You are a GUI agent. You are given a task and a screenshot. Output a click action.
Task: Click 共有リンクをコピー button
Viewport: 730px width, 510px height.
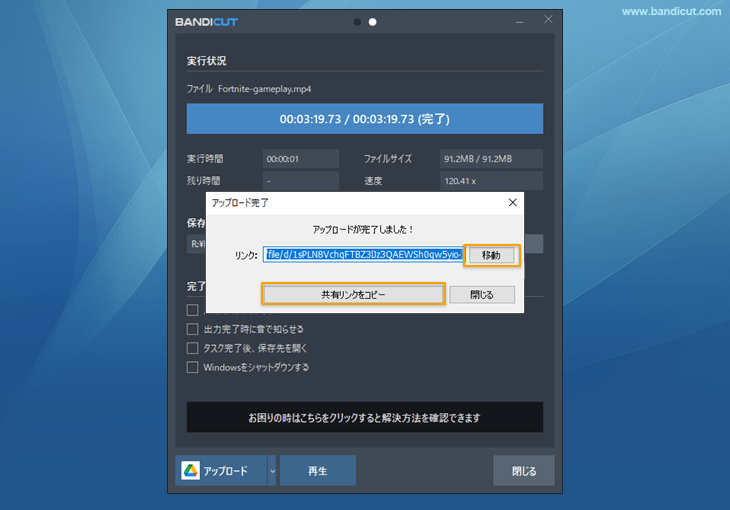coord(353,294)
